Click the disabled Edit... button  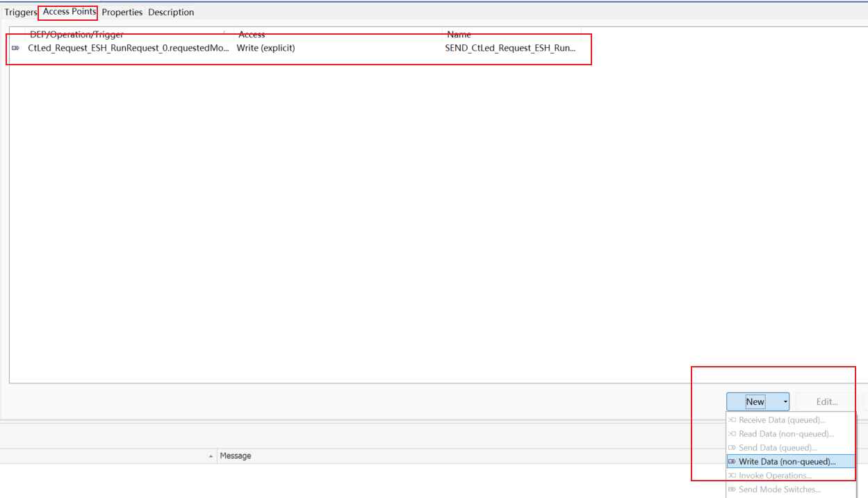pyautogui.click(x=827, y=401)
